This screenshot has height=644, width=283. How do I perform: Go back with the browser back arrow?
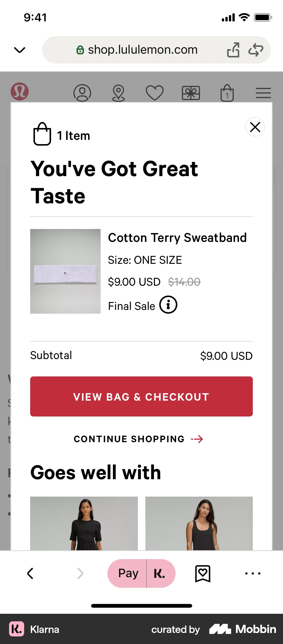coord(30,573)
